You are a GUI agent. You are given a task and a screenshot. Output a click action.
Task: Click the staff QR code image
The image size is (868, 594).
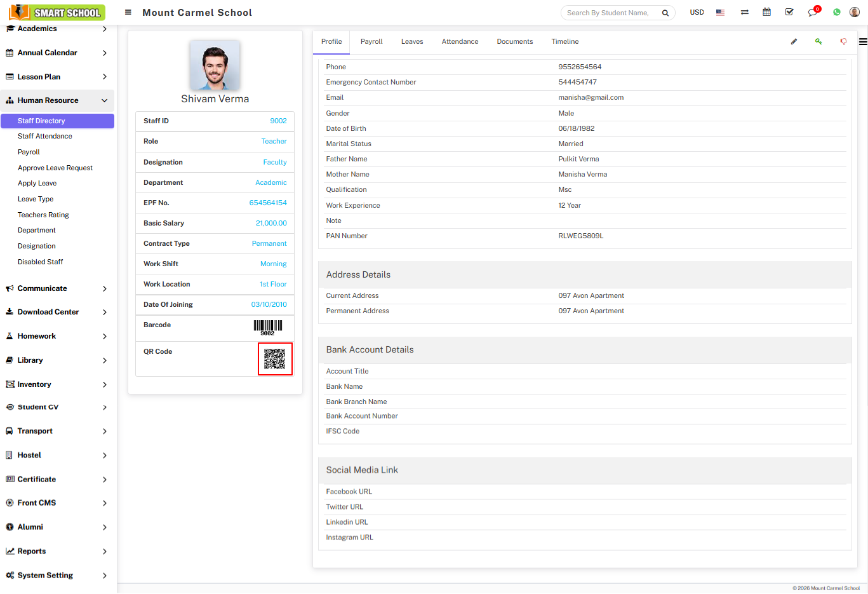pos(275,359)
